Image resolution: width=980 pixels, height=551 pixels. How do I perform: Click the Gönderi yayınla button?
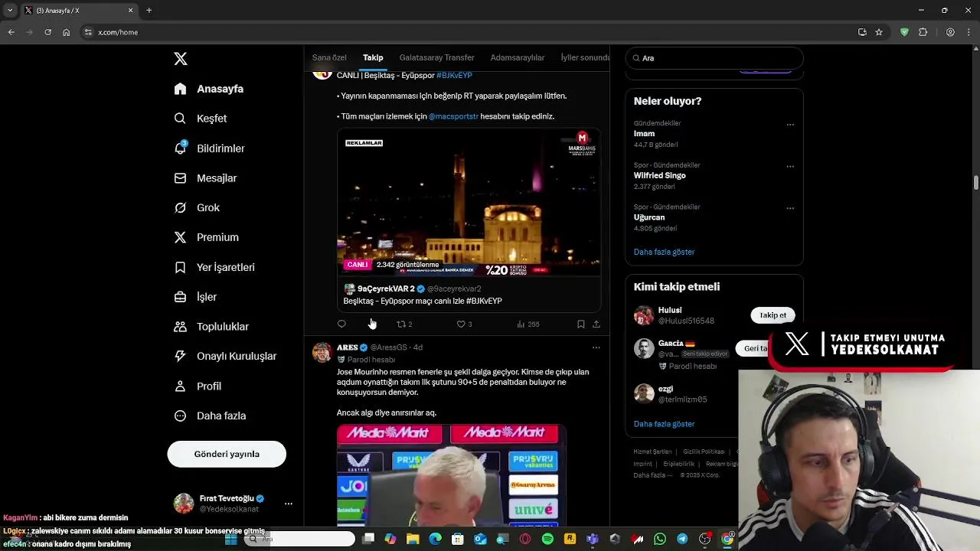pyautogui.click(x=227, y=454)
